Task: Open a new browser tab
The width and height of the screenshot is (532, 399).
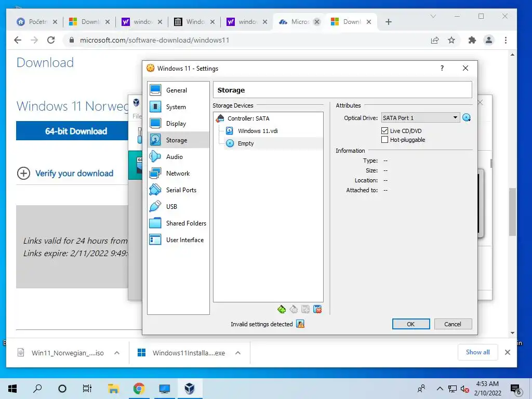Action: (389, 22)
